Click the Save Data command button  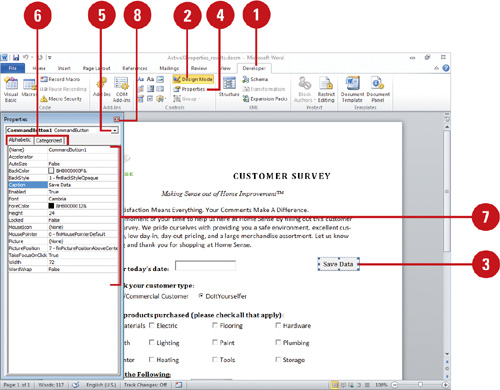338,264
